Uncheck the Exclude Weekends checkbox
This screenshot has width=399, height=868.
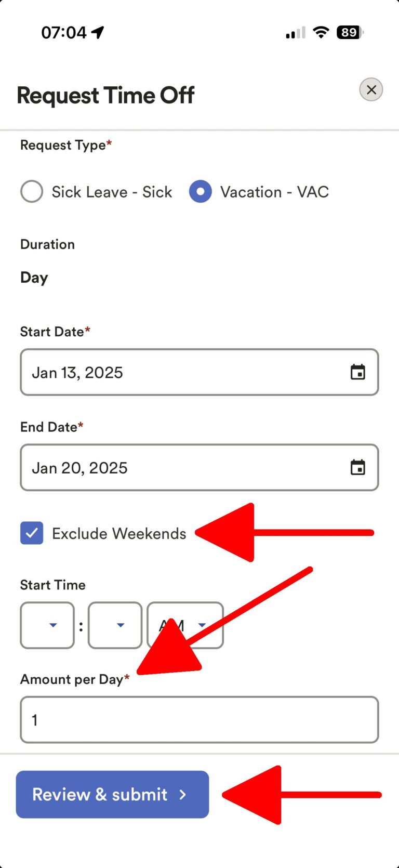tap(32, 533)
